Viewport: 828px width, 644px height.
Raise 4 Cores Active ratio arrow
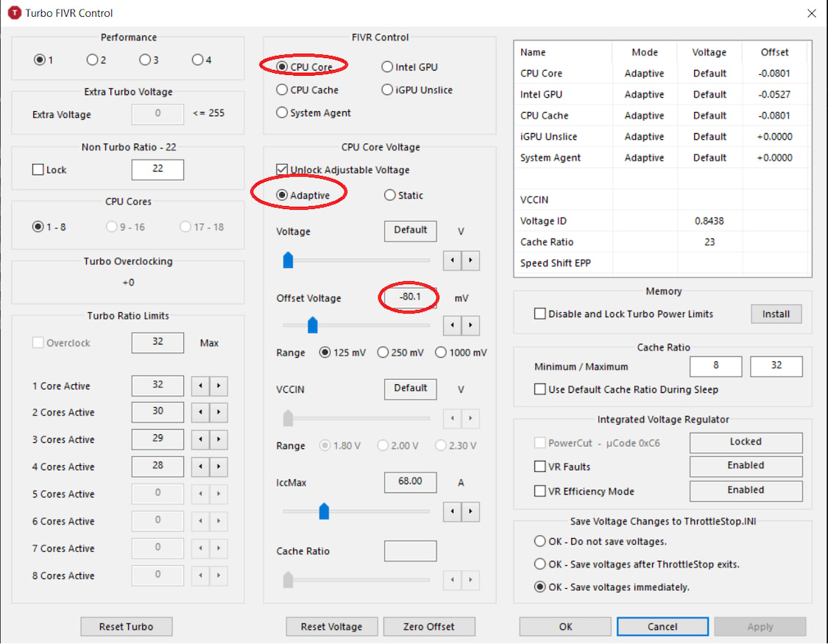(x=219, y=467)
